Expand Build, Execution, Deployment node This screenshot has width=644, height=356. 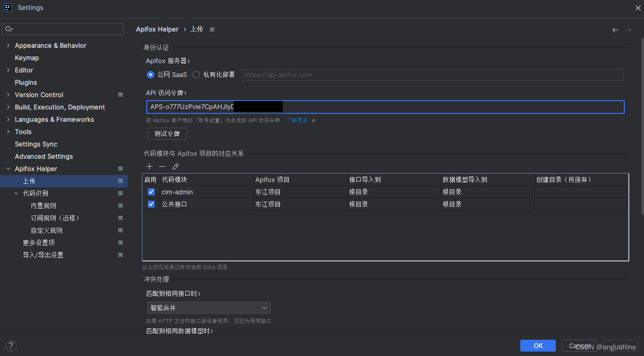8,107
